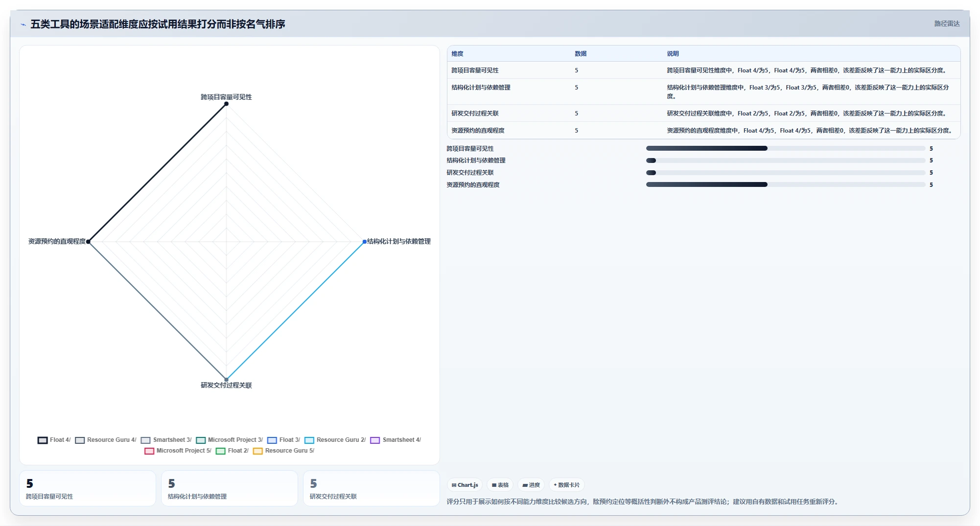Click the 研发交付过程关联 progress bar
Screen dimensions: 980x526
pos(785,173)
